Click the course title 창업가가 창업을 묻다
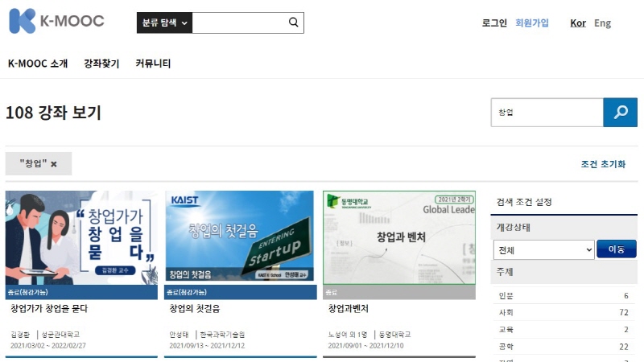 coord(49,309)
